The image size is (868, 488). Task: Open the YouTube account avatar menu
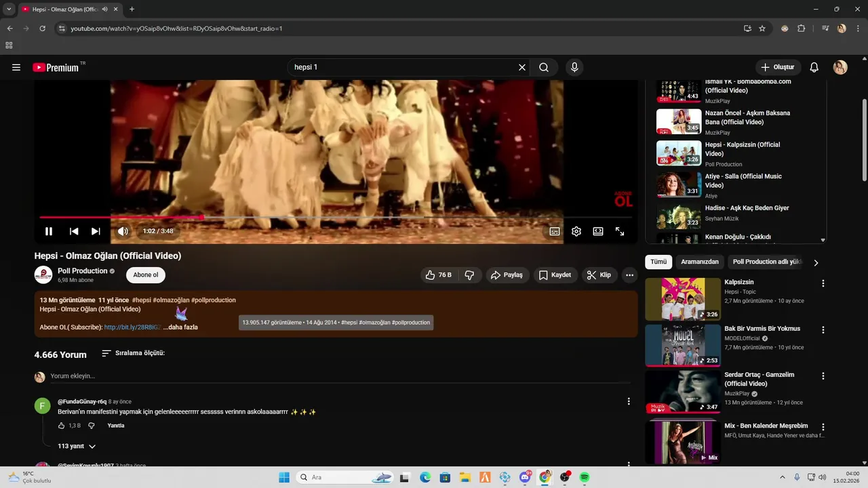[840, 67]
